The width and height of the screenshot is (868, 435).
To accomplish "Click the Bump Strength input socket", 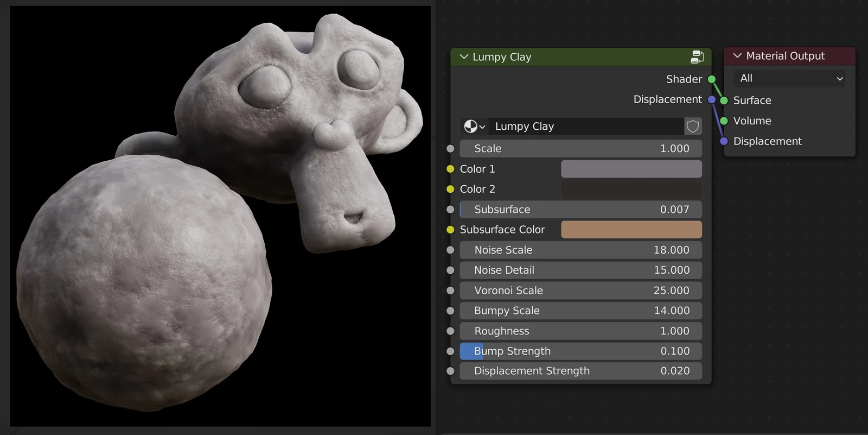I will pyautogui.click(x=450, y=351).
